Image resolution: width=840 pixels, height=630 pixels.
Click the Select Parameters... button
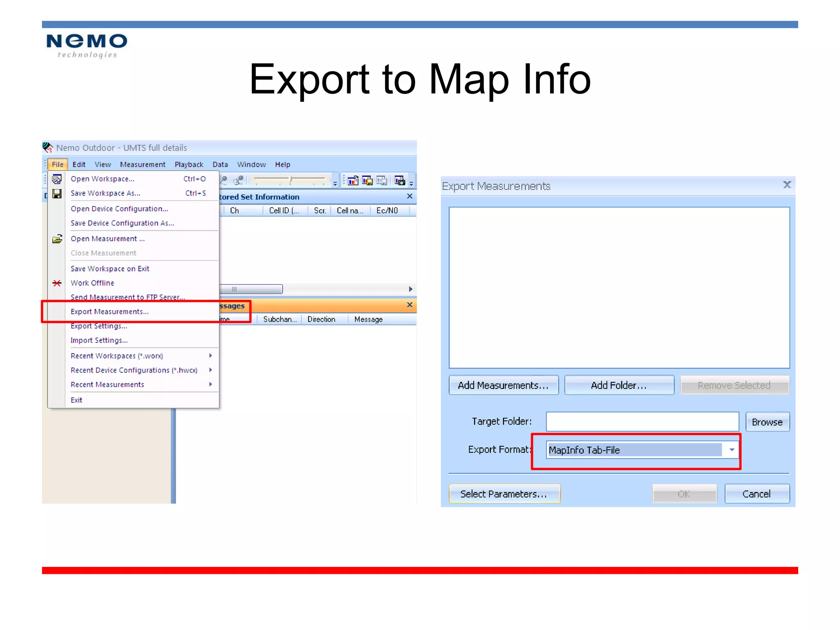click(504, 494)
